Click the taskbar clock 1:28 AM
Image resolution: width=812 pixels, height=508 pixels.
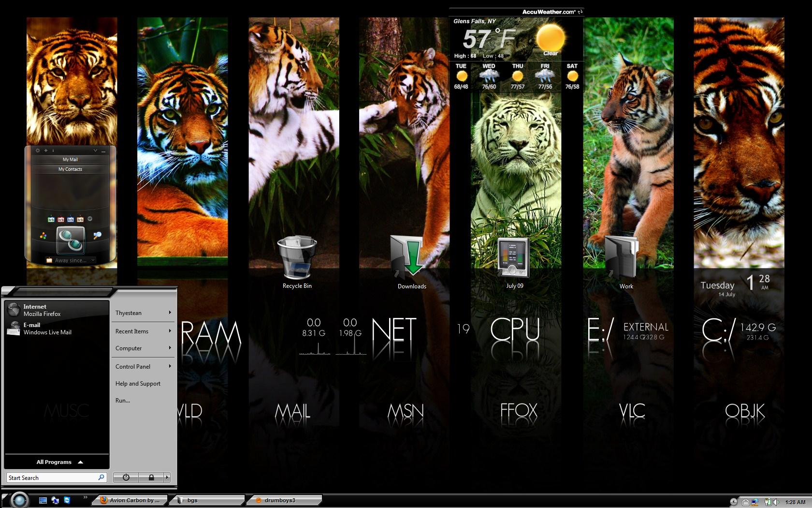click(x=795, y=502)
